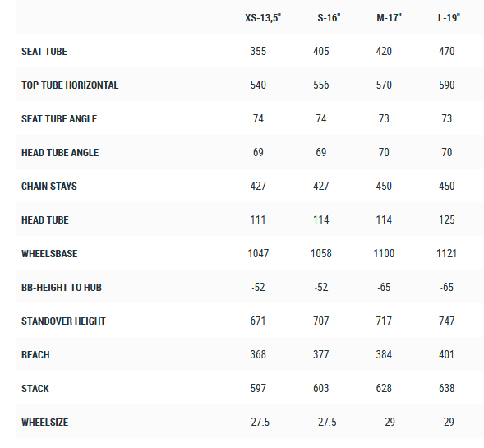Click the WHEELSIZE row label

(44, 422)
